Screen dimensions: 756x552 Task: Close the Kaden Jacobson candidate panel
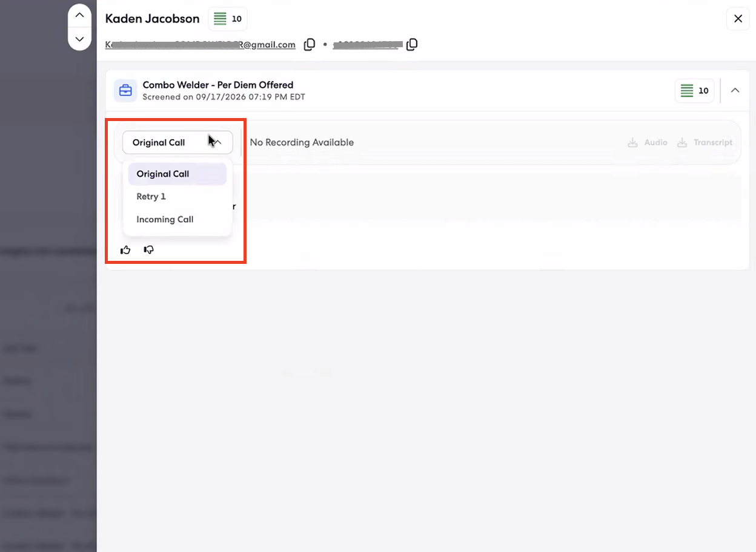pyautogui.click(x=738, y=19)
